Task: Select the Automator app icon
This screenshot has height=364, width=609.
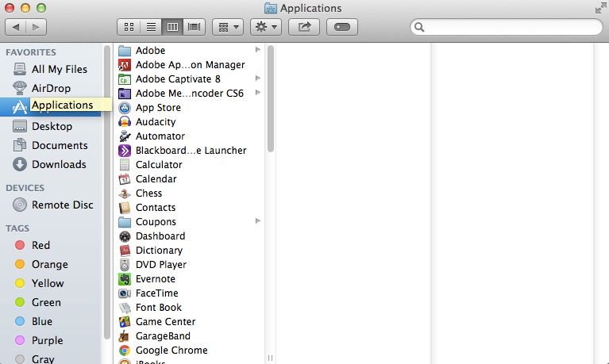Action: (x=125, y=136)
